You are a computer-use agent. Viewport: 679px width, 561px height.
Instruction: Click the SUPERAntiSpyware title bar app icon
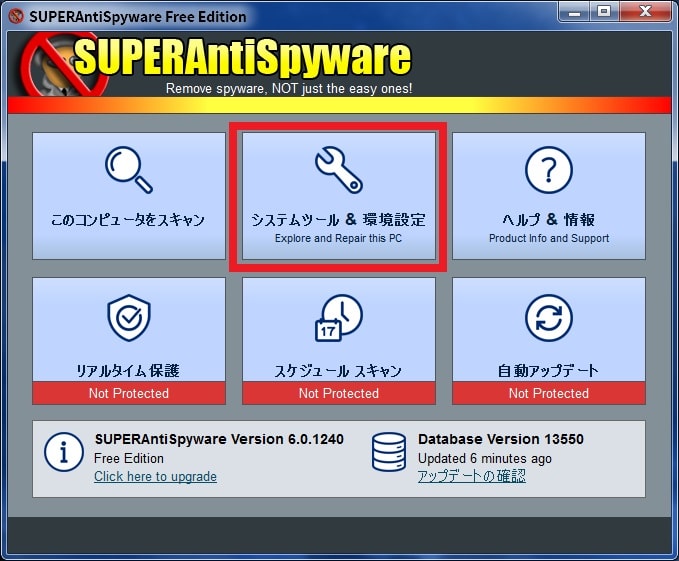click(16, 16)
